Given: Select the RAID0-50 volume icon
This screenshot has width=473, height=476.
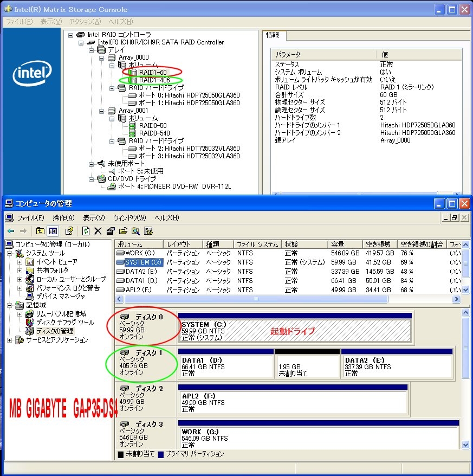Looking at the screenshot, I should point(132,125).
